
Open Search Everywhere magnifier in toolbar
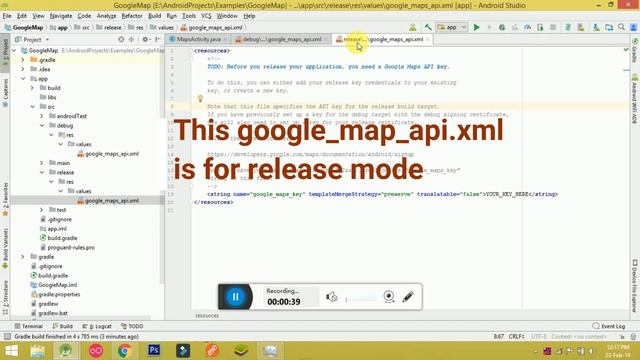tap(621, 27)
